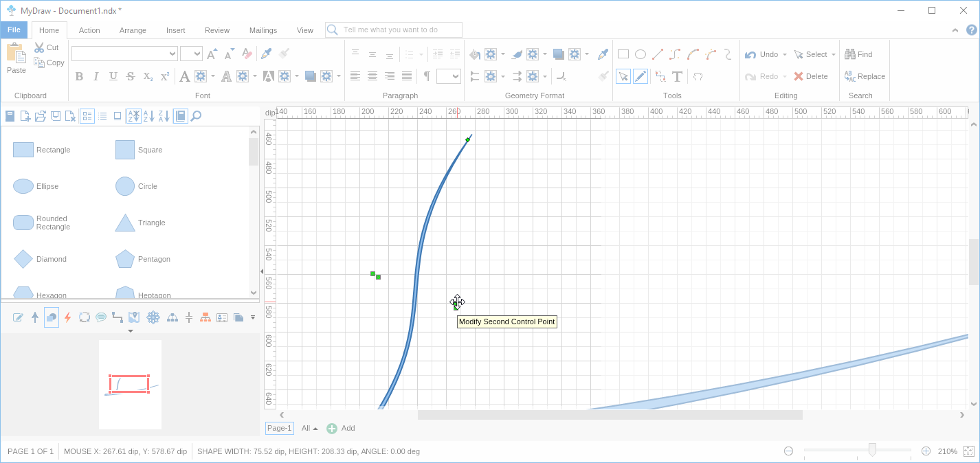
Task: Click the zoom in plus button
Action: (926, 451)
